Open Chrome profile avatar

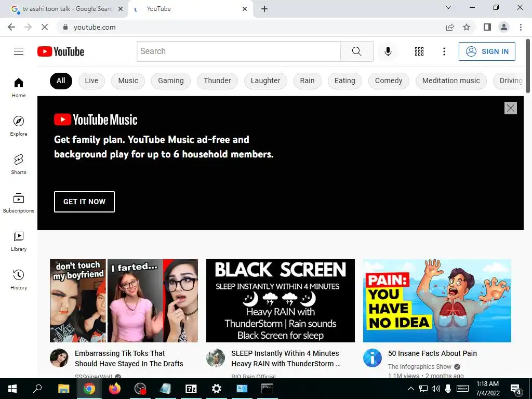click(x=504, y=27)
